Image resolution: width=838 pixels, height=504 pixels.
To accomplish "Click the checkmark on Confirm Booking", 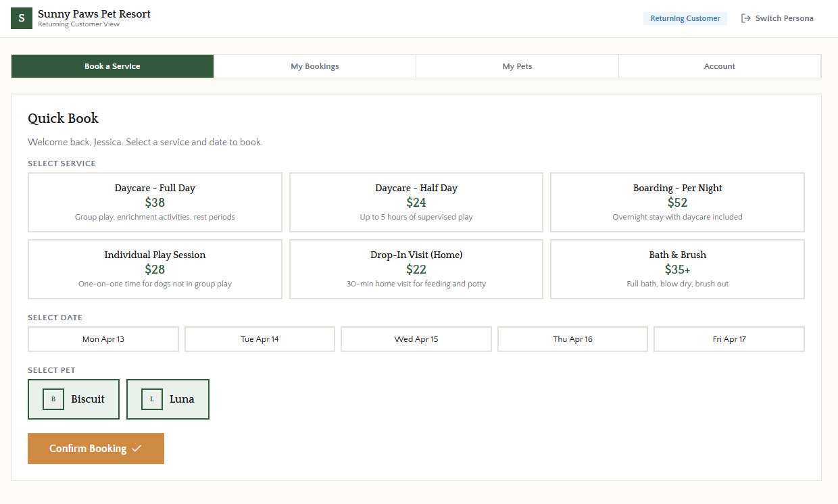I will click(x=137, y=449).
